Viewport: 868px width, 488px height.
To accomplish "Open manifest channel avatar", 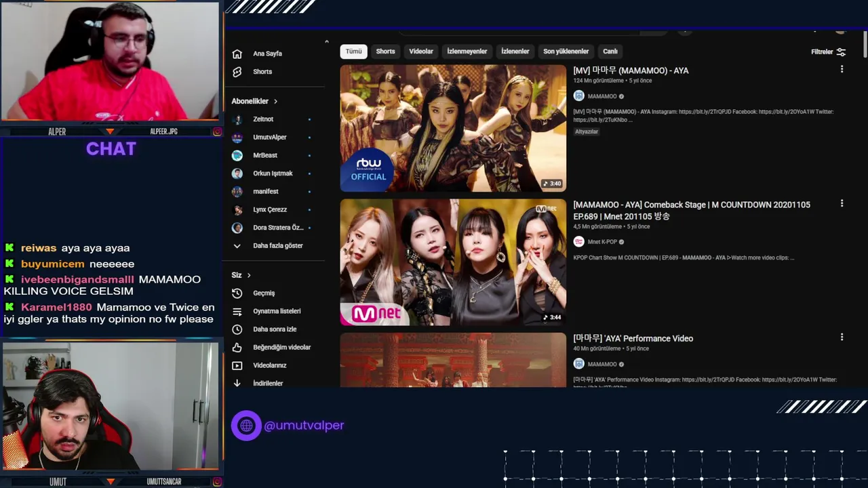I will 237,192.
